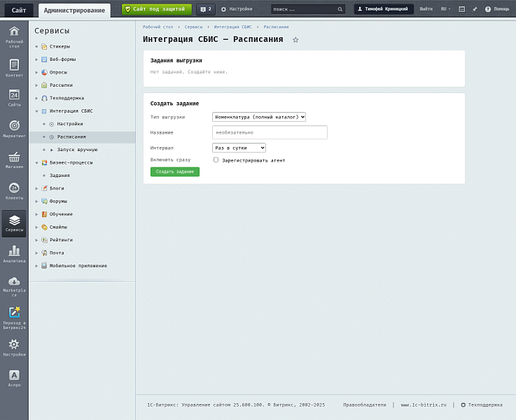Viewport: 516px width, 420px height.
Task: Open the Почта tree item
Action: (x=57, y=253)
